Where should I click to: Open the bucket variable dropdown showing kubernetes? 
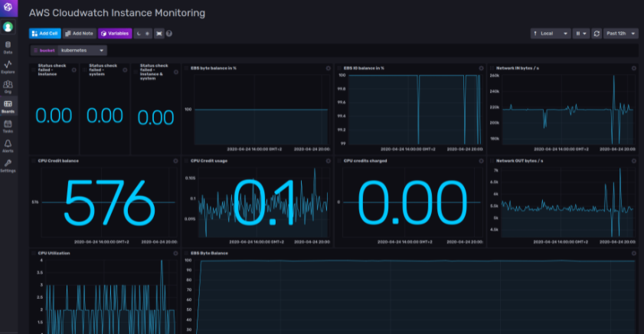click(82, 51)
